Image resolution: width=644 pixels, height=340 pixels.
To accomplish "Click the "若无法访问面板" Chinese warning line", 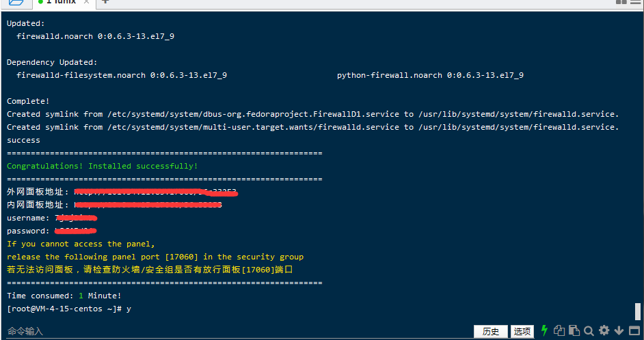I will (x=150, y=270).
